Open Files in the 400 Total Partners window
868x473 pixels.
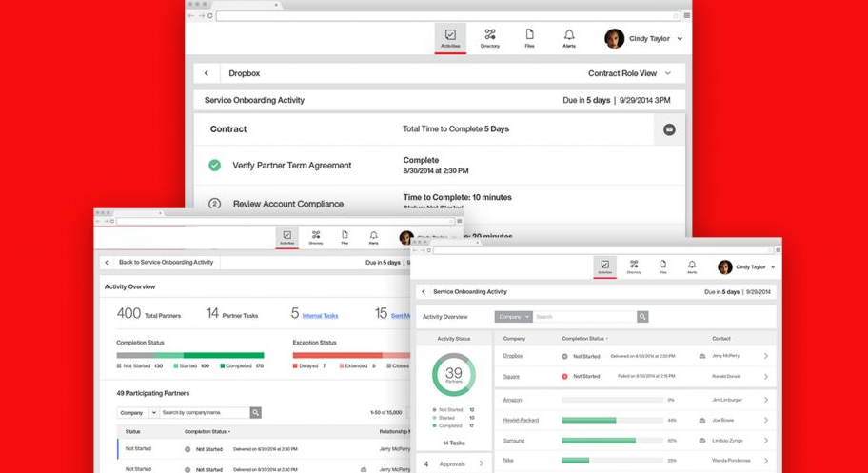(345, 238)
